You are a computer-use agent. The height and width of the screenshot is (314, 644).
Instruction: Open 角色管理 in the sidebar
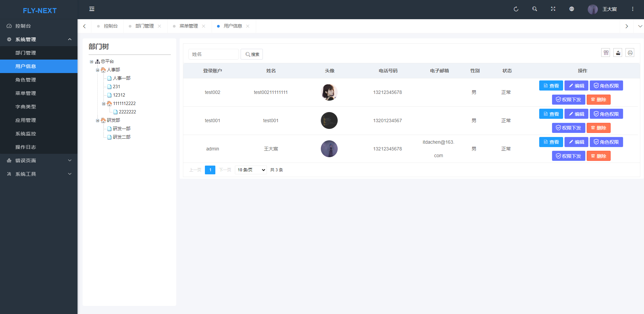[x=26, y=80]
